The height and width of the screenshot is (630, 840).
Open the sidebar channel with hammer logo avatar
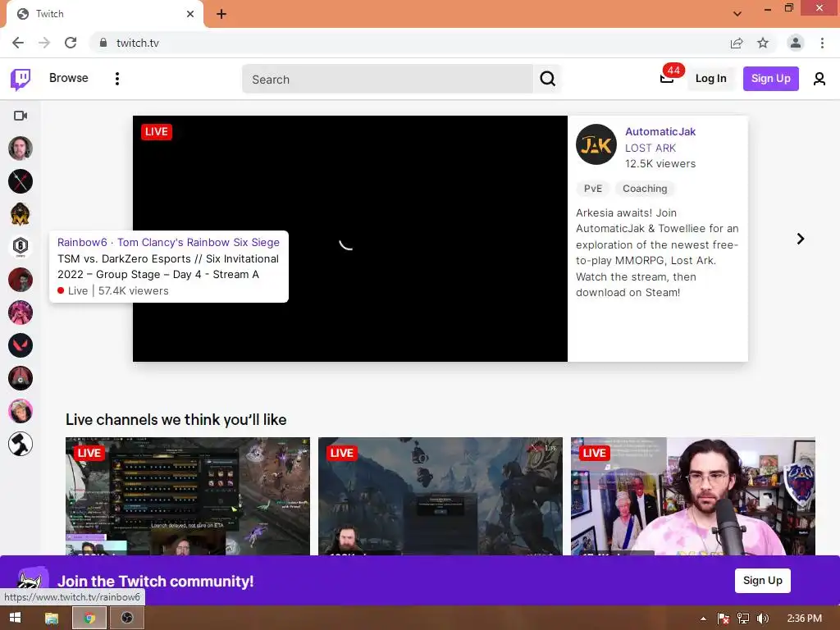[x=21, y=444]
